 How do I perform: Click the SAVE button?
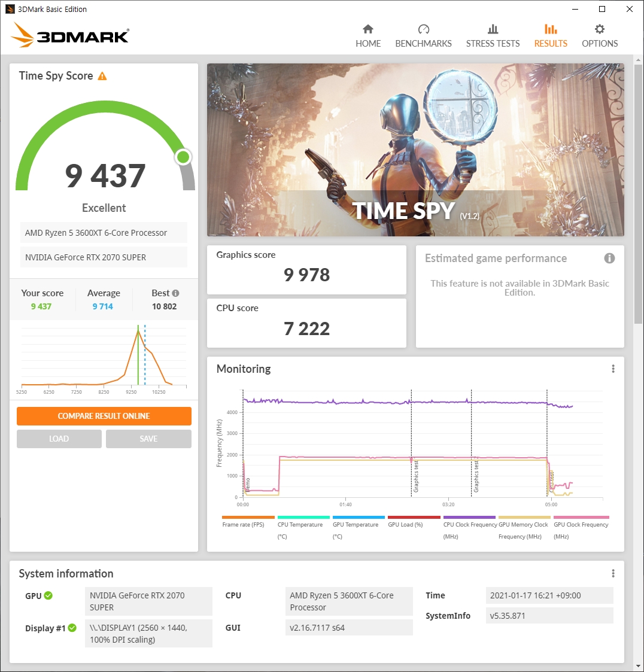pyautogui.click(x=148, y=439)
